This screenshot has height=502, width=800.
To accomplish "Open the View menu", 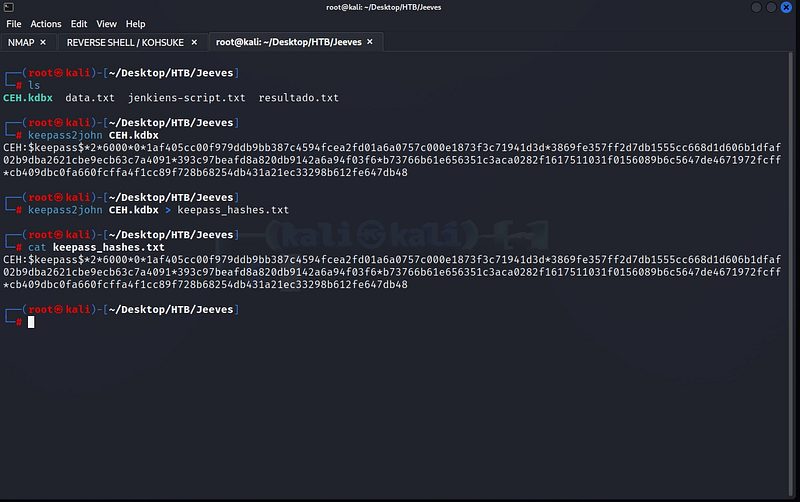I will pos(106,24).
